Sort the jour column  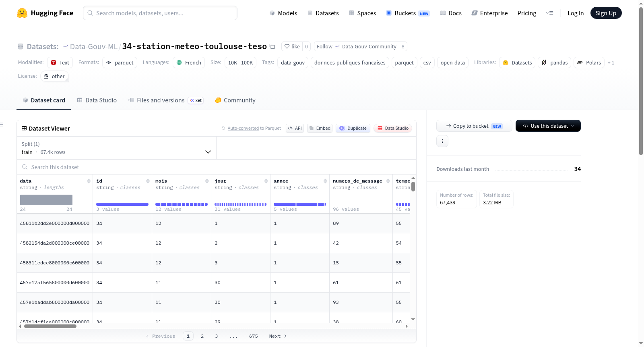pyautogui.click(x=266, y=181)
